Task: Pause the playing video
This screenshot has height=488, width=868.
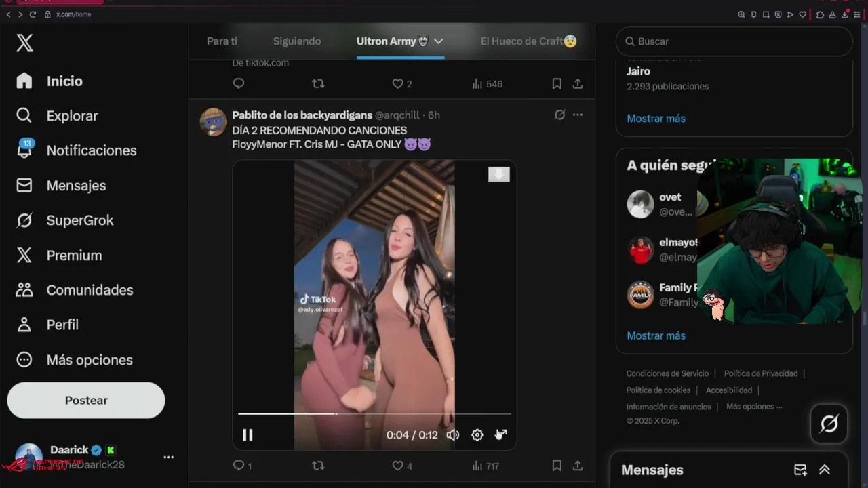Action: point(248,435)
